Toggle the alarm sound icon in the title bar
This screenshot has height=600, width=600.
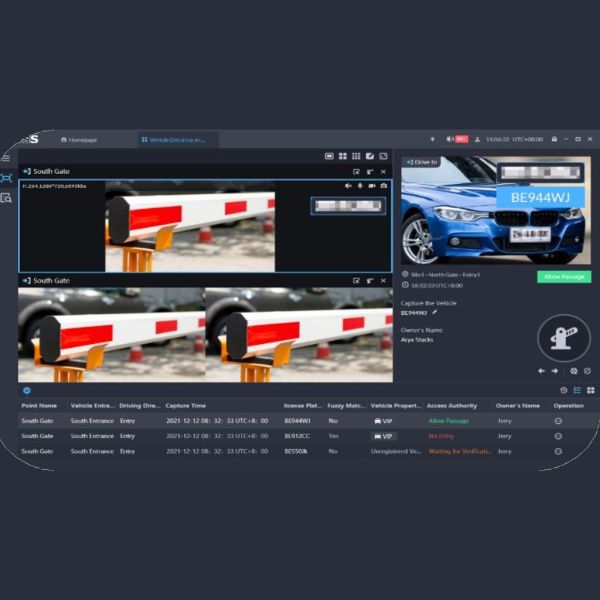(x=450, y=139)
